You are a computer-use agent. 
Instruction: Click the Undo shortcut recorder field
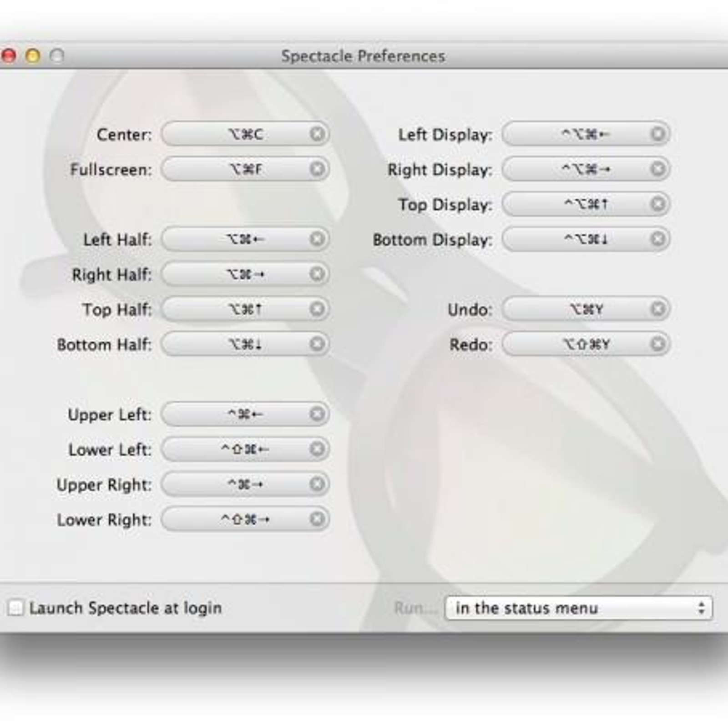[x=586, y=309]
